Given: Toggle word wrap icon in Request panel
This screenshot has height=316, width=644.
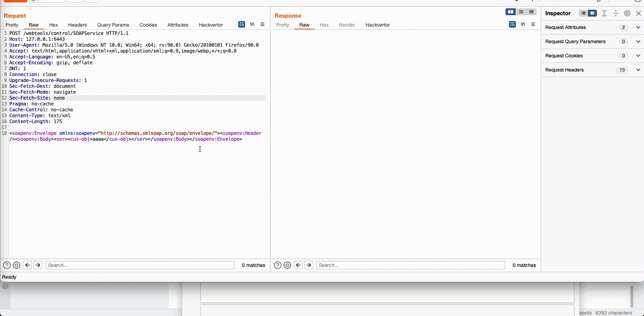Looking at the screenshot, I should (242, 24).
